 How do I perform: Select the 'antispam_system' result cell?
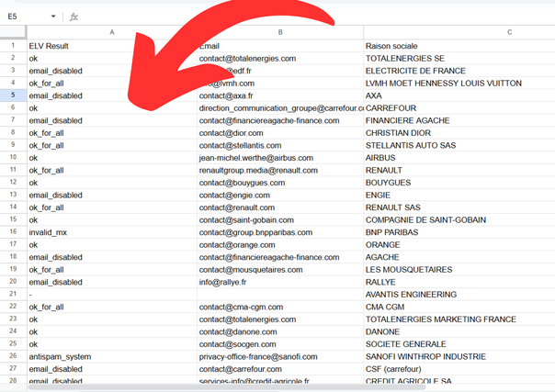coord(112,356)
